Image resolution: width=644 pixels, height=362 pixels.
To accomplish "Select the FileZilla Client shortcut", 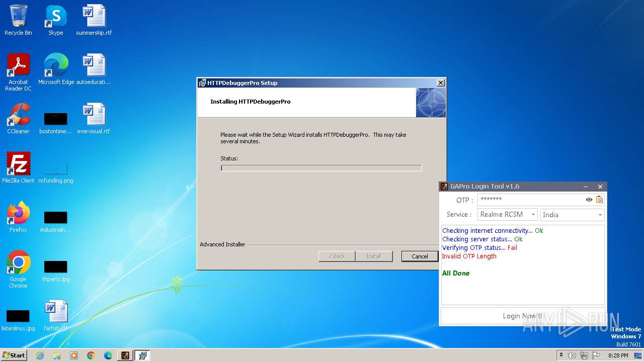I will coord(18,167).
